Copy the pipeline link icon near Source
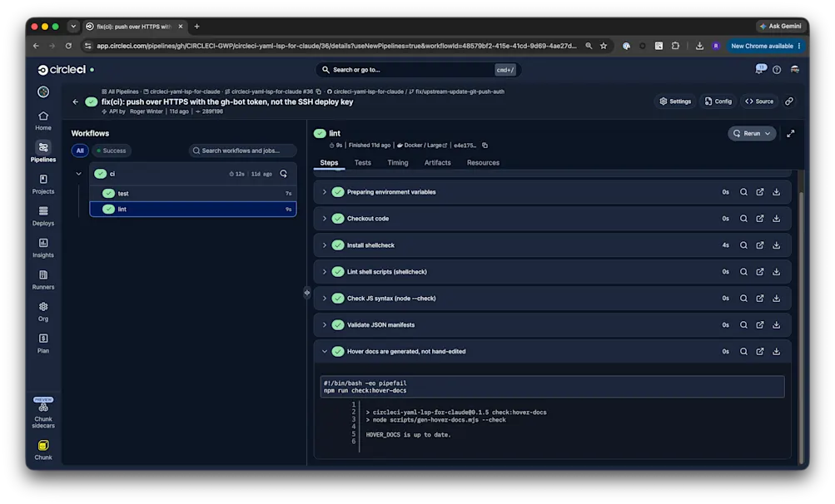This screenshot has width=835, height=504. (789, 101)
